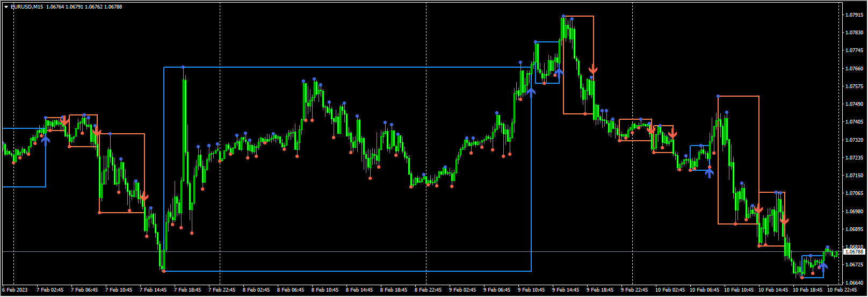Click time axis label 10 Feb 10:45

coord(739,290)
